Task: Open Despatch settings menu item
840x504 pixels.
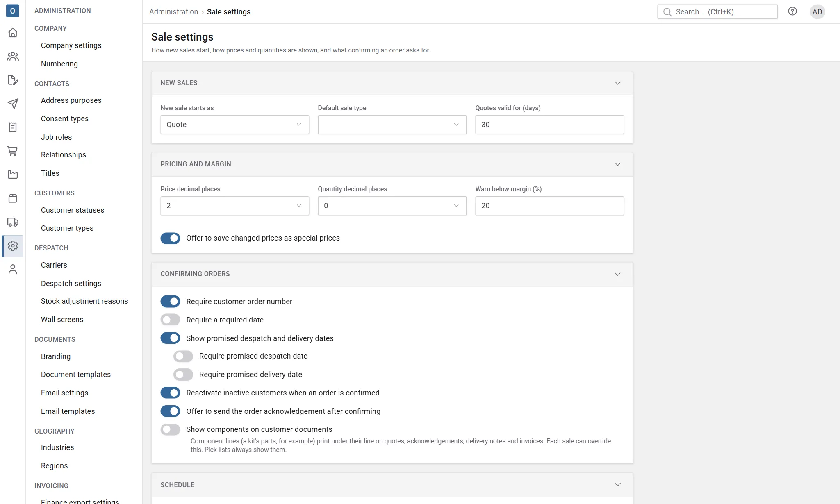Action: [71, 284]
